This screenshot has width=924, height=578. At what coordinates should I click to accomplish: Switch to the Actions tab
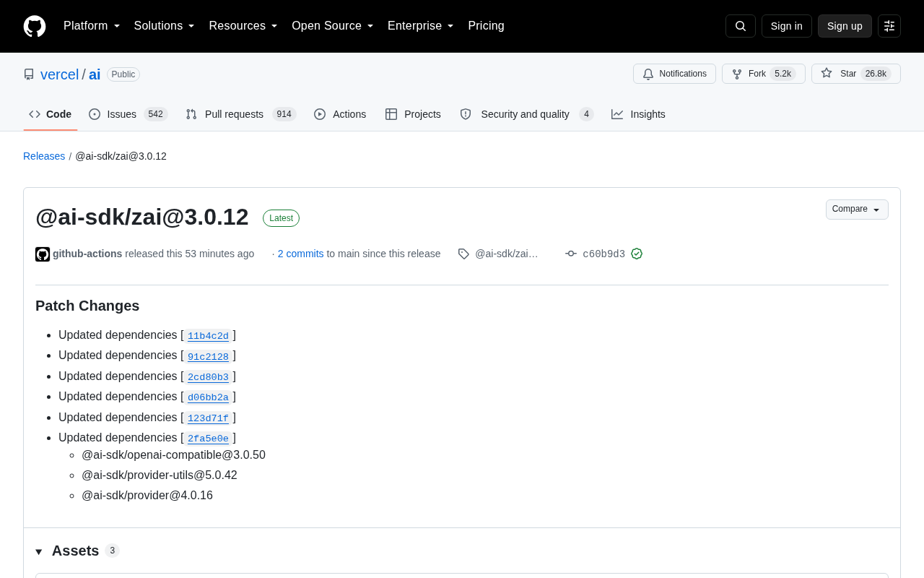[x=340, y=114]
